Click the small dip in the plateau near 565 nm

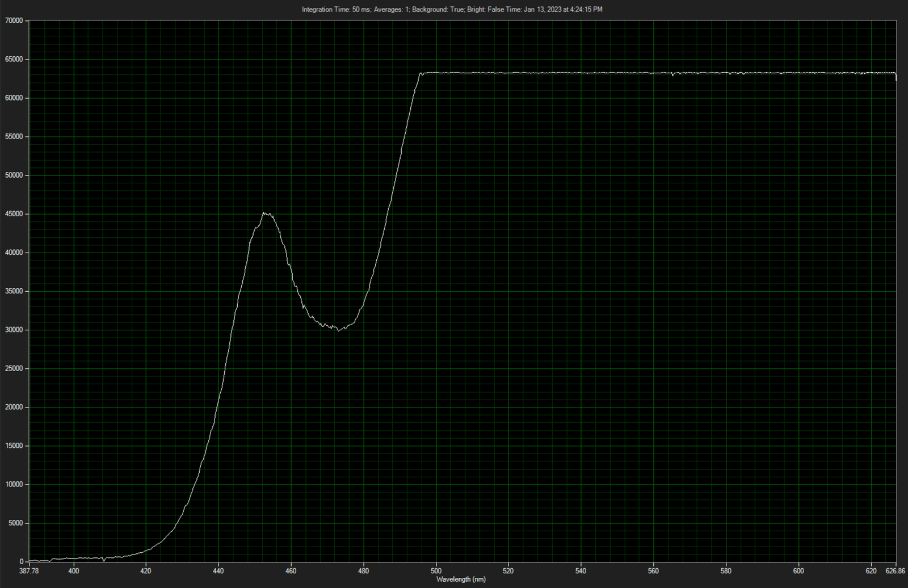(673, 75)
